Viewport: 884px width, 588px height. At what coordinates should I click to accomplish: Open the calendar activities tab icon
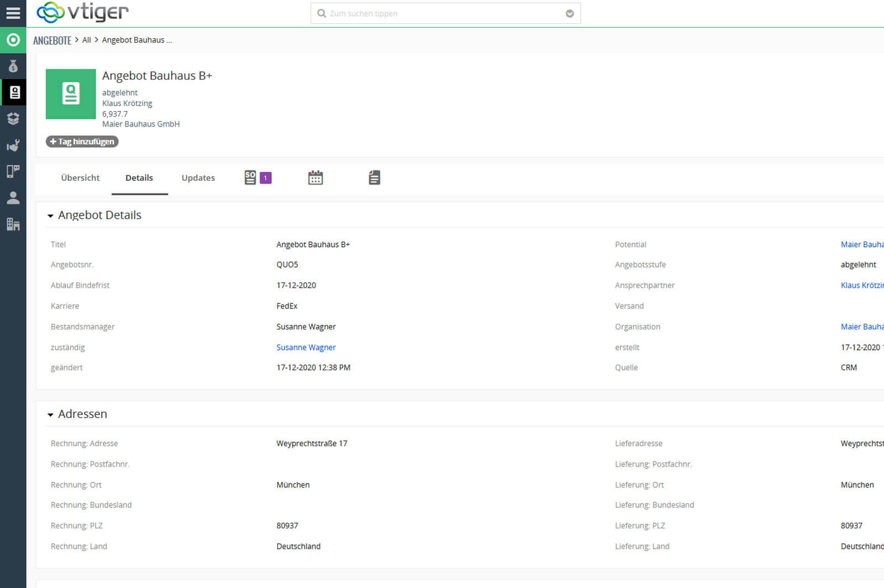[x=315, y=177]
